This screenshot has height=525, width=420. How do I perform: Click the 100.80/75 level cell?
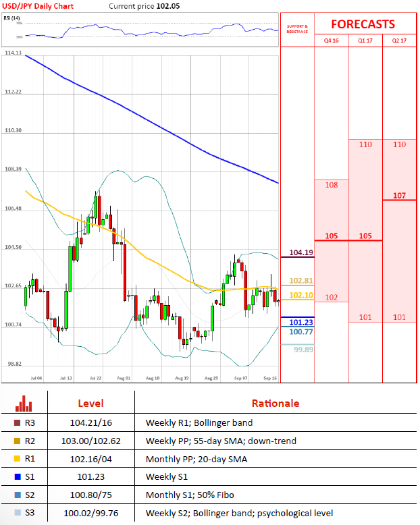click(x=90, y=495)
